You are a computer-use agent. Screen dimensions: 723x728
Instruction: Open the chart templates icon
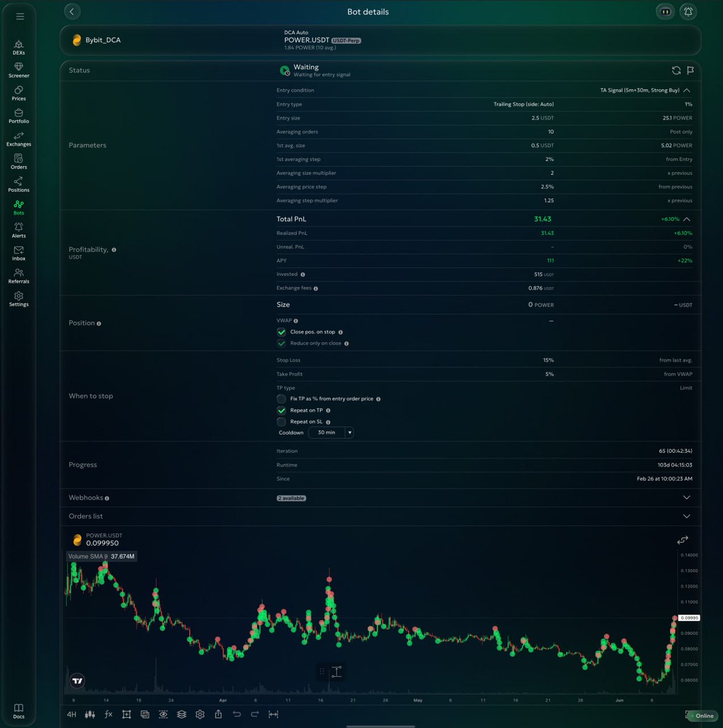tap(144, 715)
